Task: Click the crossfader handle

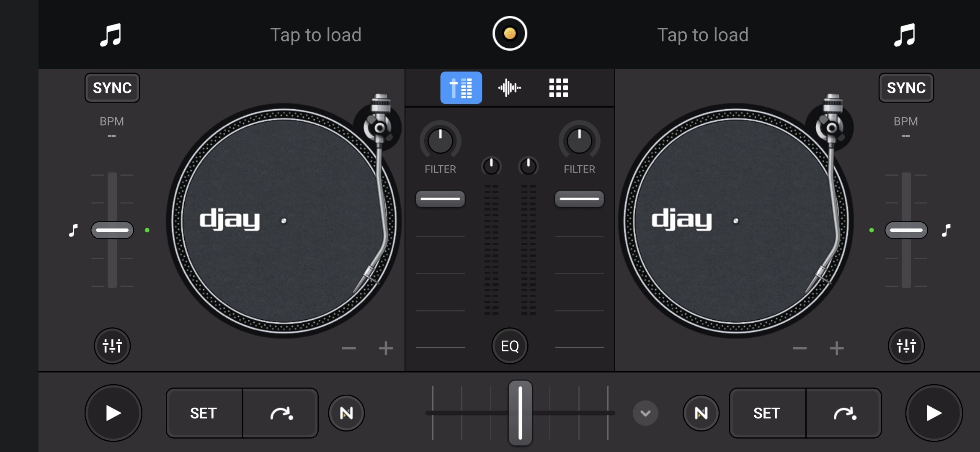Action: [520, 413]
